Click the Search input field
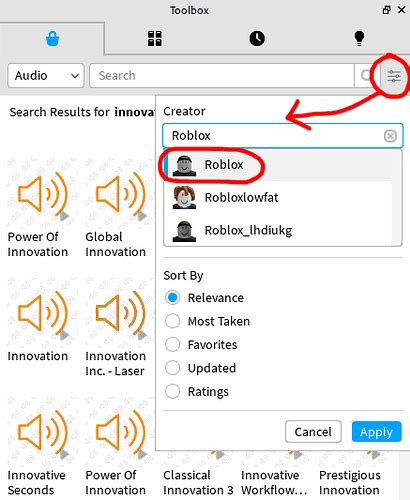 pyautogui.click(x=222, y=76)
